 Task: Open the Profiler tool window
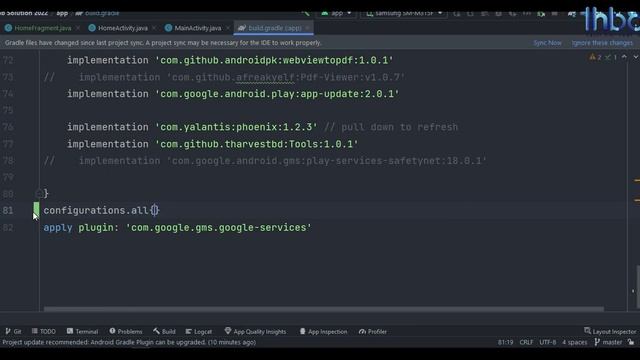pos(373,331)
